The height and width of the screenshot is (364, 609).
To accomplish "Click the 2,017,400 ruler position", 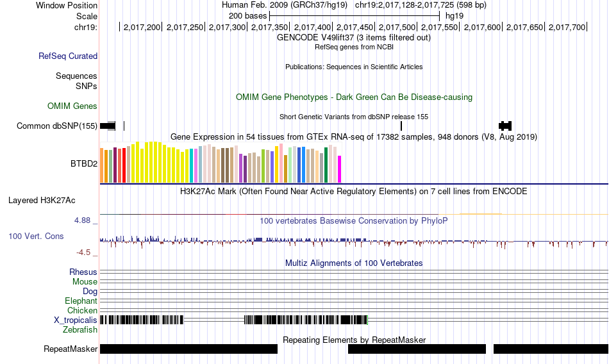I will [x=312, y=27].
